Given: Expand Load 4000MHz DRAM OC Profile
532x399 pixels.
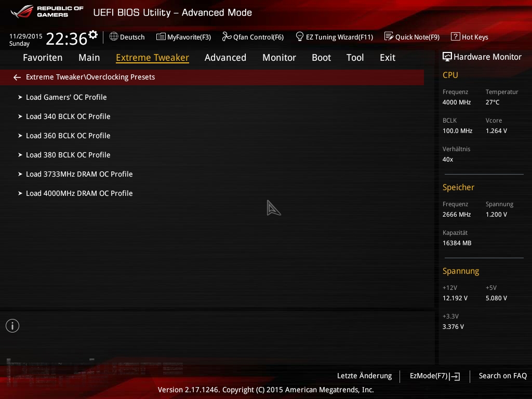Looking at the screenshot, I should 20,193.
